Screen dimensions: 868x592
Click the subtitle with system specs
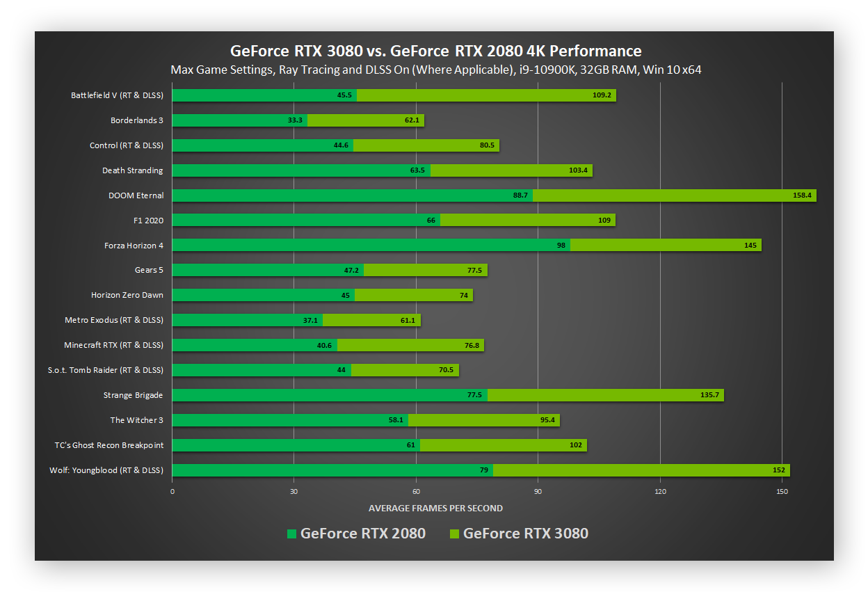[435, 70]
